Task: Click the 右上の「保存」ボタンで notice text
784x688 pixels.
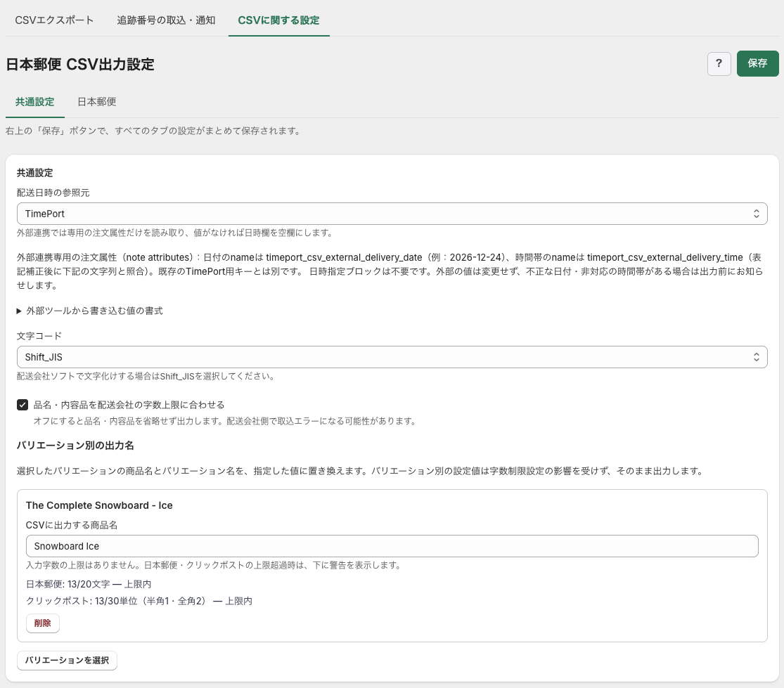Action: [x=153, y=131]
